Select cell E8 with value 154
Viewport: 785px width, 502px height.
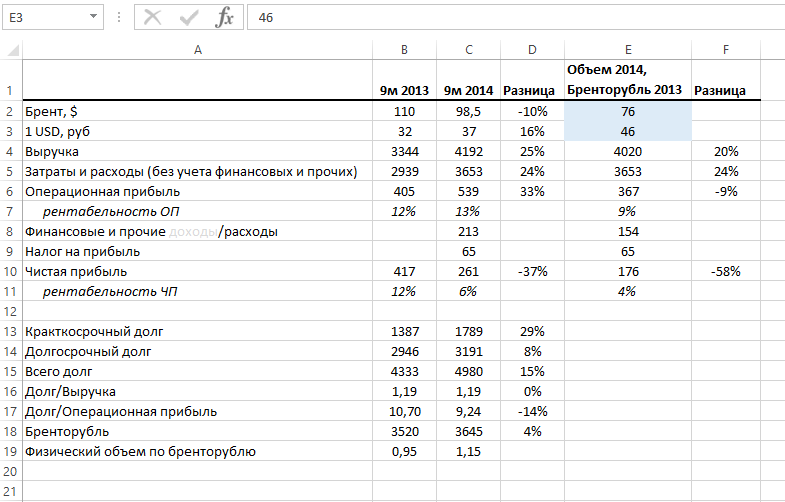pos(628,231)
